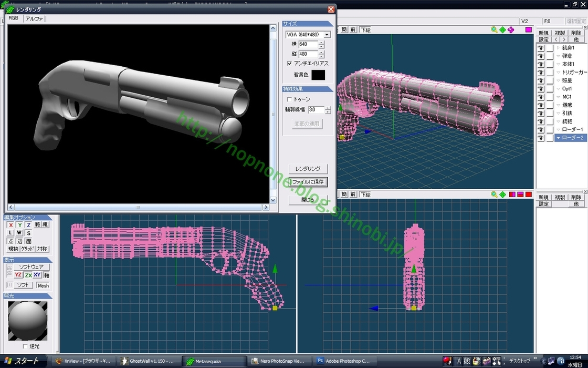Screen dimensions: 588x368
Task: Toggle the アンチエイリアス antialias checkbox
Action: point(289,63)
